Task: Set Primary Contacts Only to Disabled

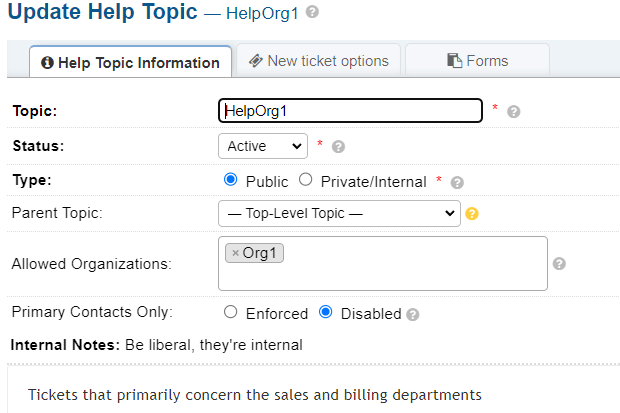Action: 325,312
